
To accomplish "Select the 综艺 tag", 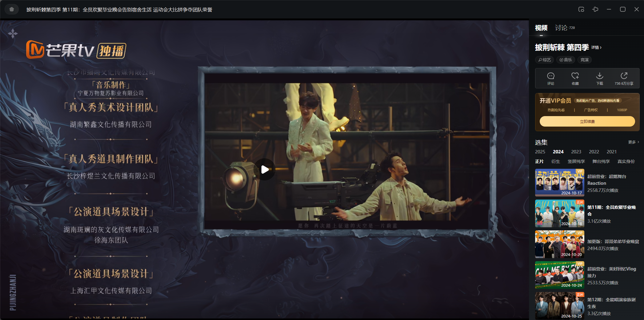I will (544, 60).
